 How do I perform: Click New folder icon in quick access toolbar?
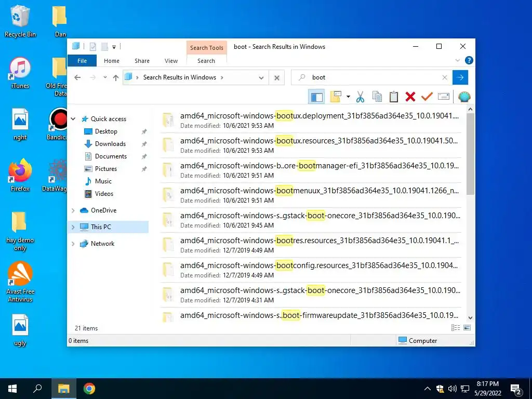pos(104,46)
